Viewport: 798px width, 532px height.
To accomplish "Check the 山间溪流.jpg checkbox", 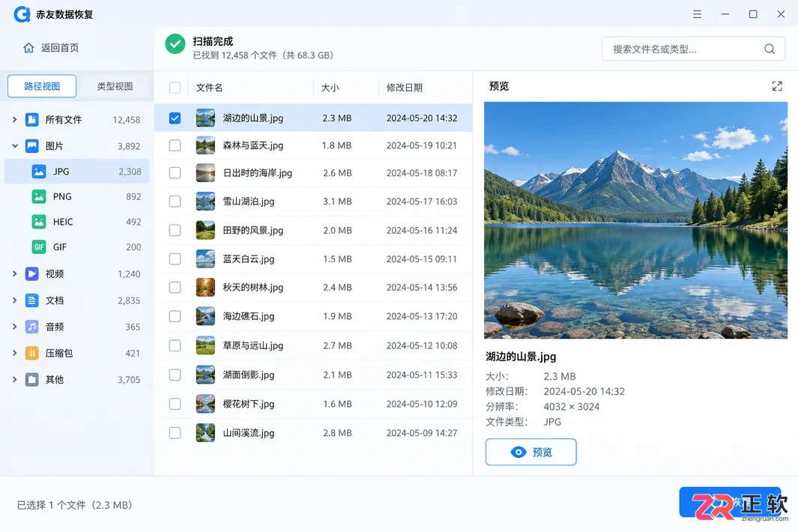I will pos(175,433).
